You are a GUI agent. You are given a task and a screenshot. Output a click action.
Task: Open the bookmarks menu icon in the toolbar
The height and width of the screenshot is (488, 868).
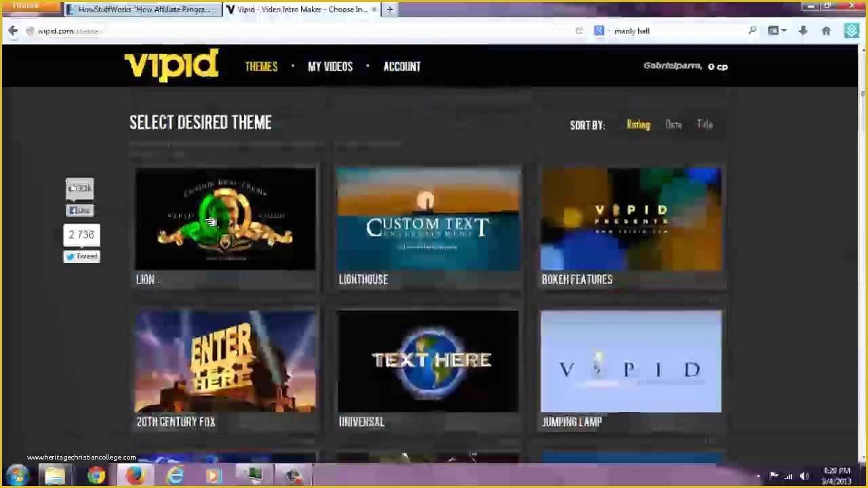point(776,30)
